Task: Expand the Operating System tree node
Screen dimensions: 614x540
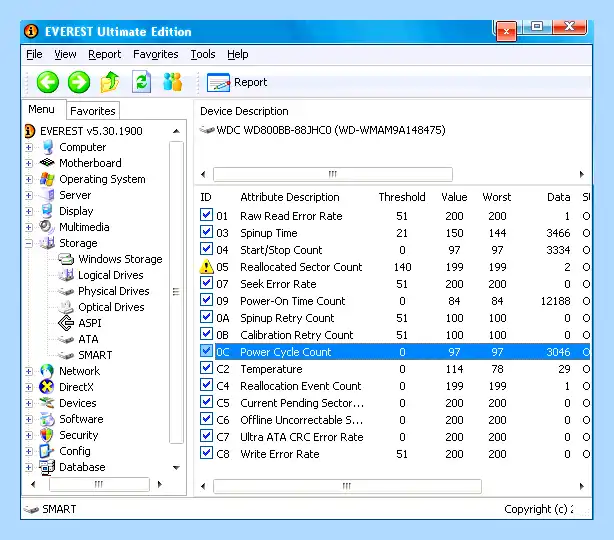Action: 29,179
